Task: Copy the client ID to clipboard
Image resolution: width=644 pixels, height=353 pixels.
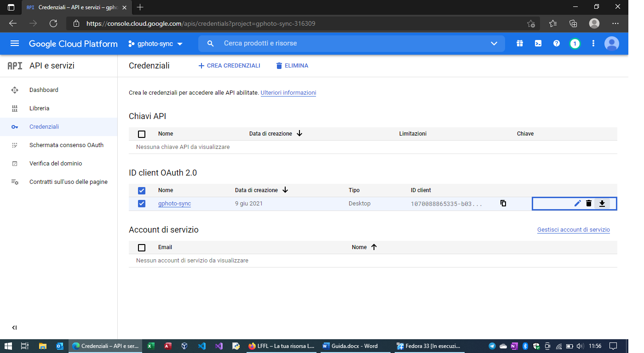Action: [x=503, y=203]
